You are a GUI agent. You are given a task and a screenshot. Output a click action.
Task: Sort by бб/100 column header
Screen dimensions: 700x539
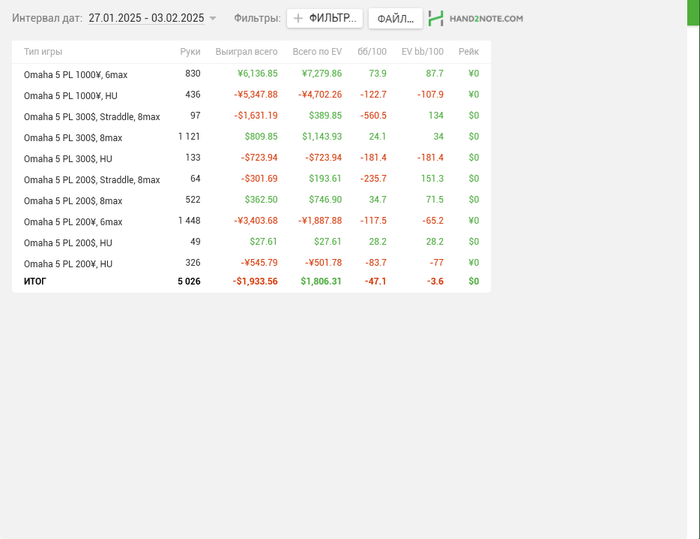[x=372, y=52]
